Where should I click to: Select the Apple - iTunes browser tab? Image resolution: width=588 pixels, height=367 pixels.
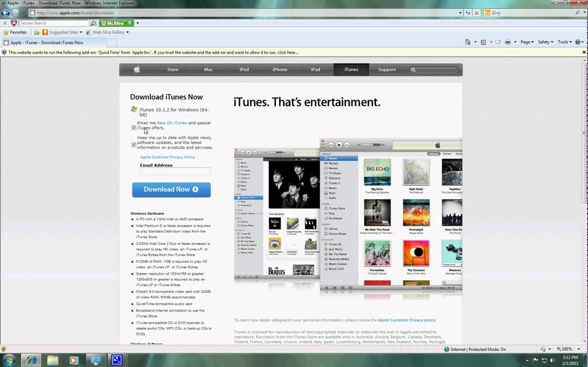coord(54,43)
